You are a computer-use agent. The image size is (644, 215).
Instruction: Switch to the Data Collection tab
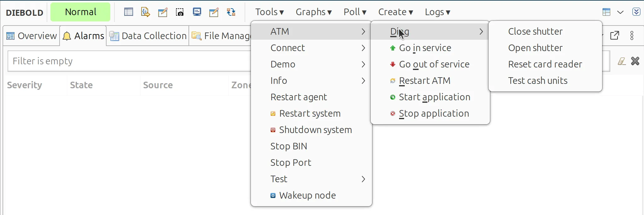[x=148, y=36]
